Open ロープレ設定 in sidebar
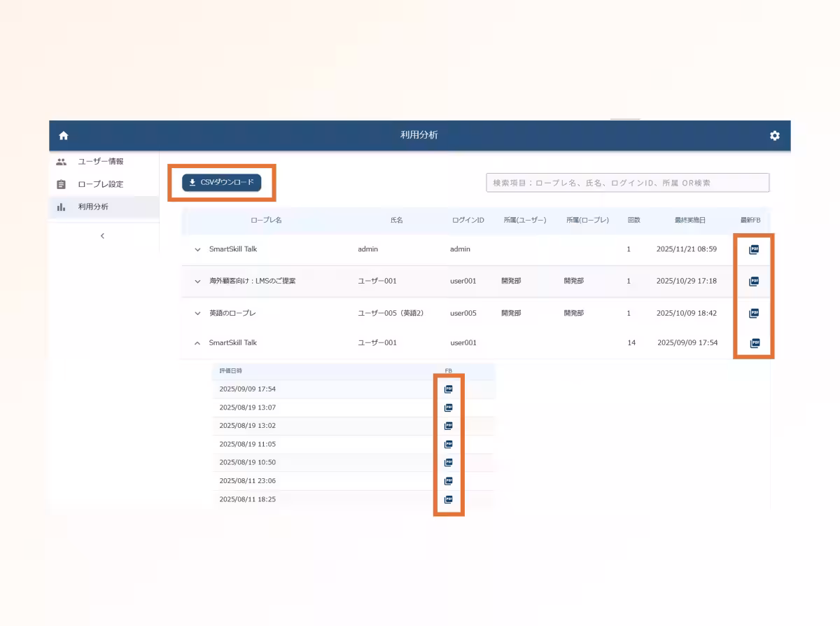The height and width of the screenshot is (626, 840). 100,184
